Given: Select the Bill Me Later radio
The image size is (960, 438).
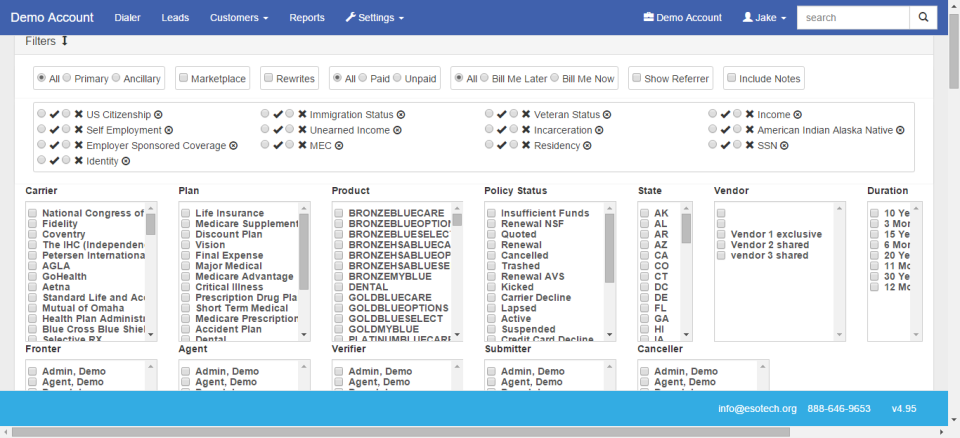Looking at the screenshot, I should (485, 78).
